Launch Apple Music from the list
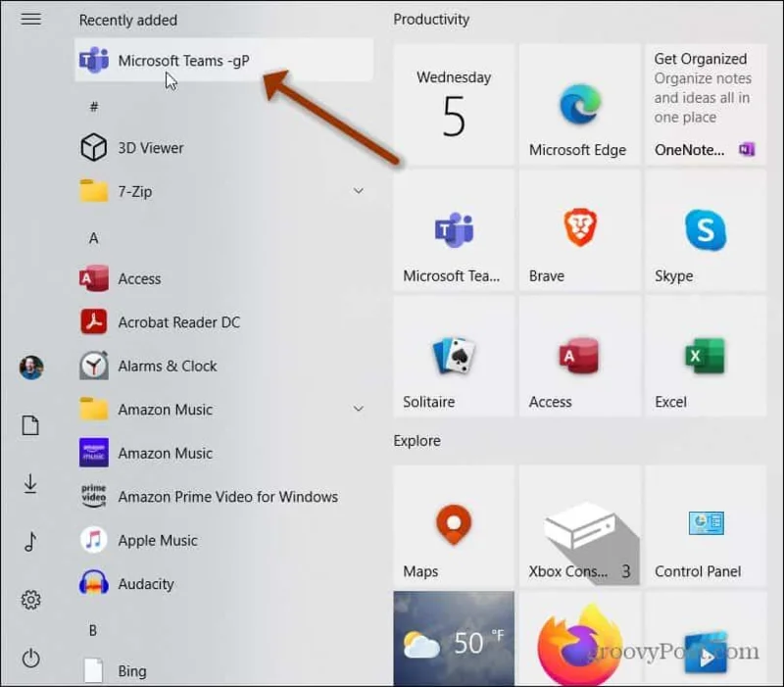The width and height of the screenshot is (784, 687). [x=223, y=540]
